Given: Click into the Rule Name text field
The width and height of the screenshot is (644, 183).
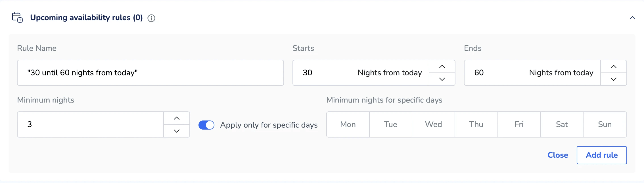Looking at the screenshot, I should [x=150, y=73].
